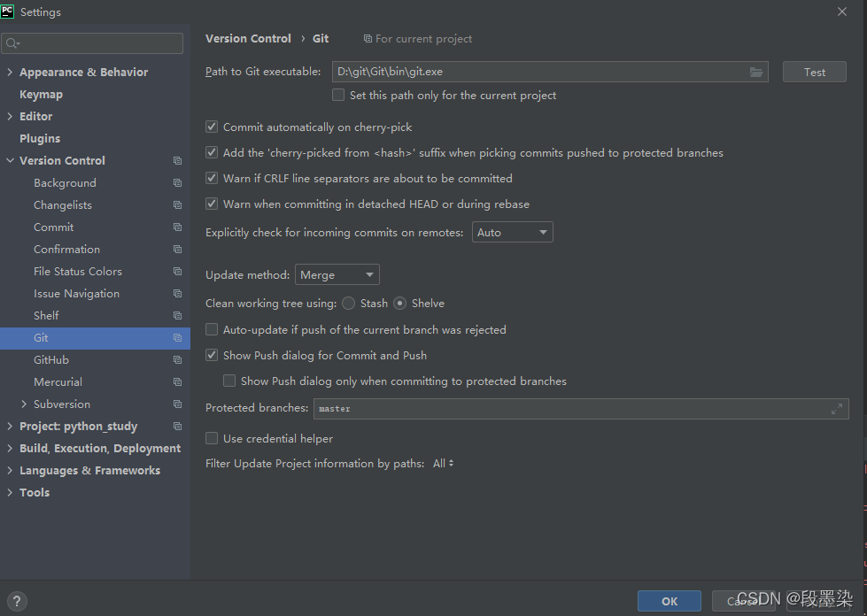Screen dimensions: 867x616
Task: Click the project-level icon next to Commit
Action: (x=177, y=227)
